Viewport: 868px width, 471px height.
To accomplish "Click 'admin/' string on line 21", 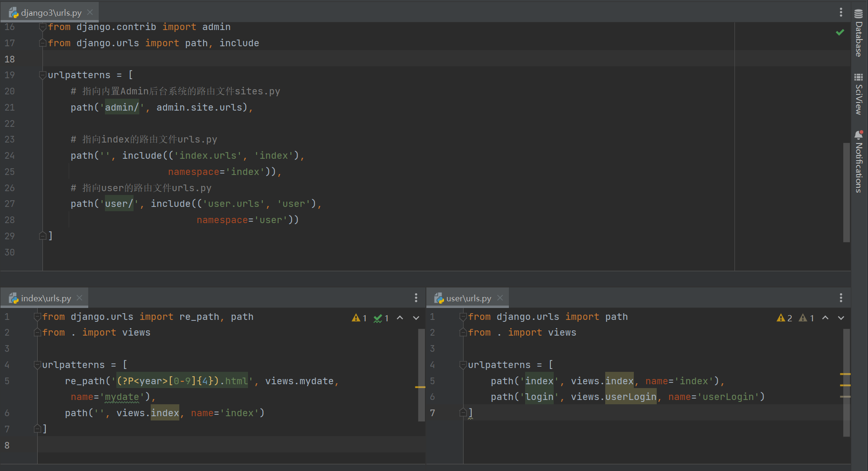I will [x=122, y=107].
